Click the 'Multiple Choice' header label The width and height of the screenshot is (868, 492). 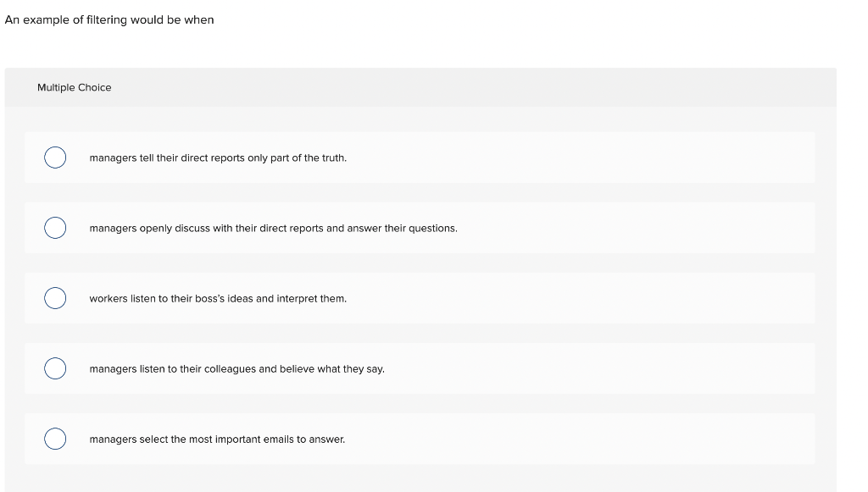[x=75, y=87]
